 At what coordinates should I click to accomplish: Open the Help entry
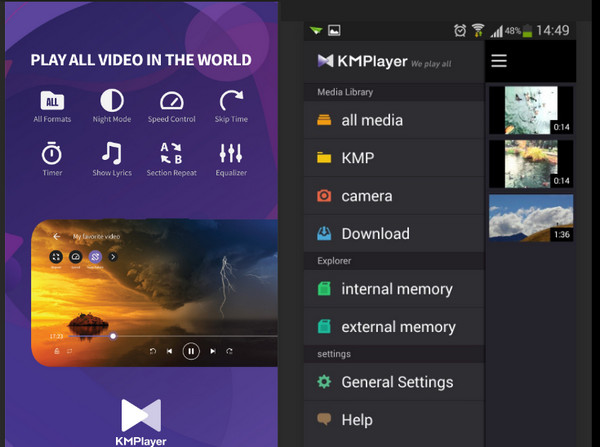click(394, 420)
